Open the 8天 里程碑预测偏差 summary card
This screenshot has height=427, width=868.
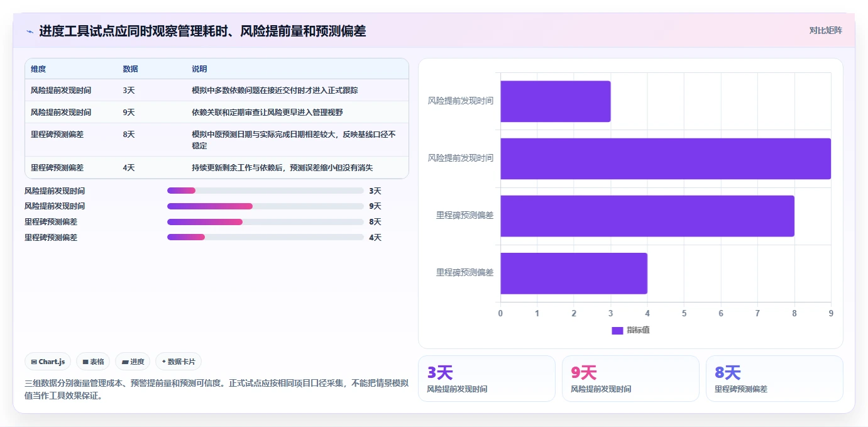[x=774, y=379]
